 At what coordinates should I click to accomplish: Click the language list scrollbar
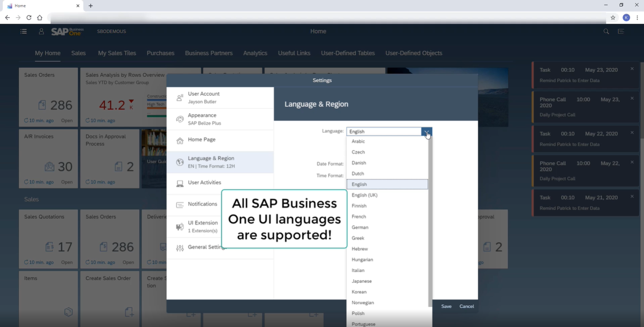pyautogui.click(x=430, y=222)
